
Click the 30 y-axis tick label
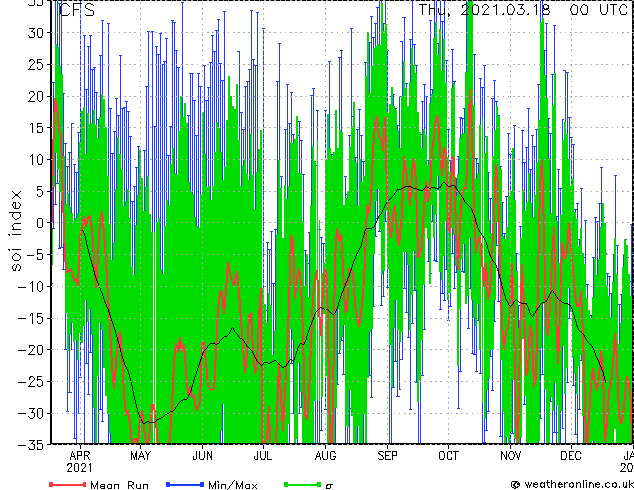(x=36, y=33)
